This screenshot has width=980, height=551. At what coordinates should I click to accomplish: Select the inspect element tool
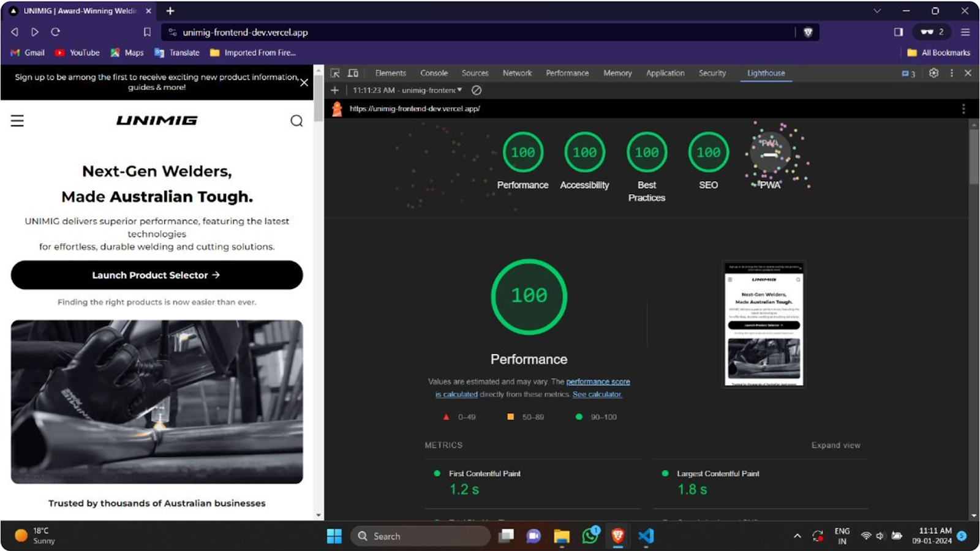coord(335,73)
